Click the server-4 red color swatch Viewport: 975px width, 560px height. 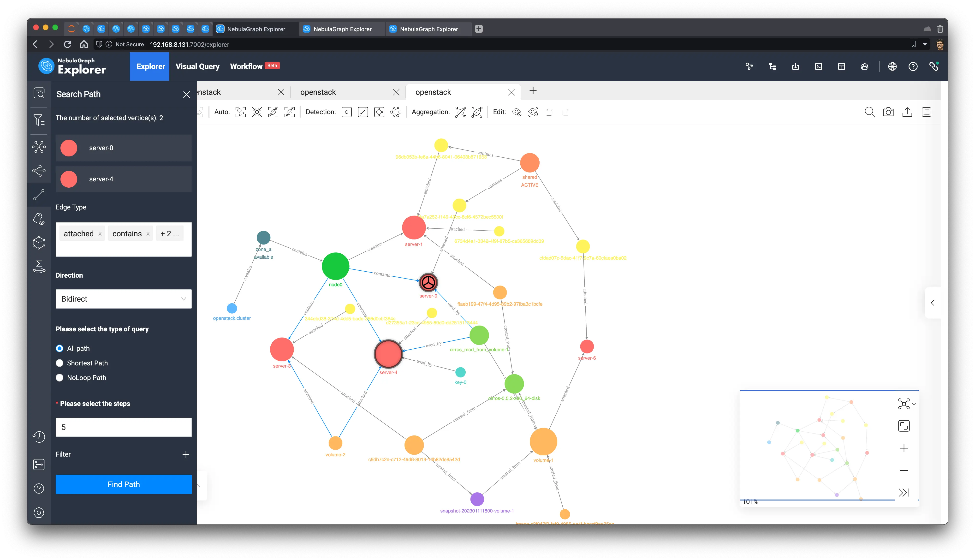69,179
